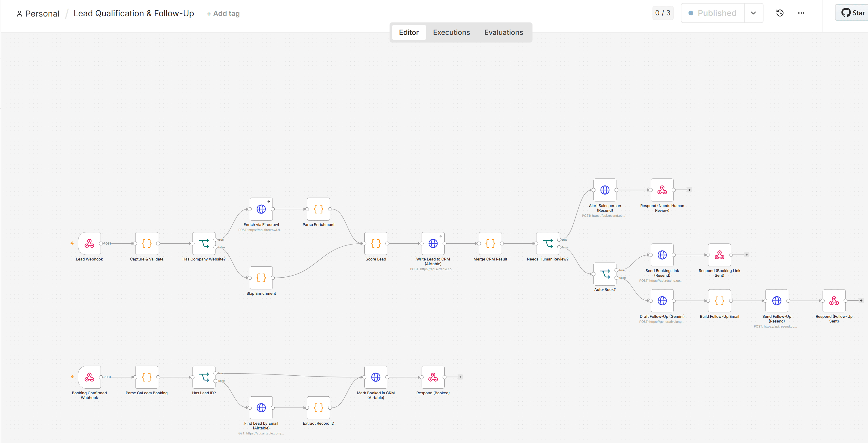The image size is (868, 443).
Task: Click the Add tag link
Action: (223, 14)
